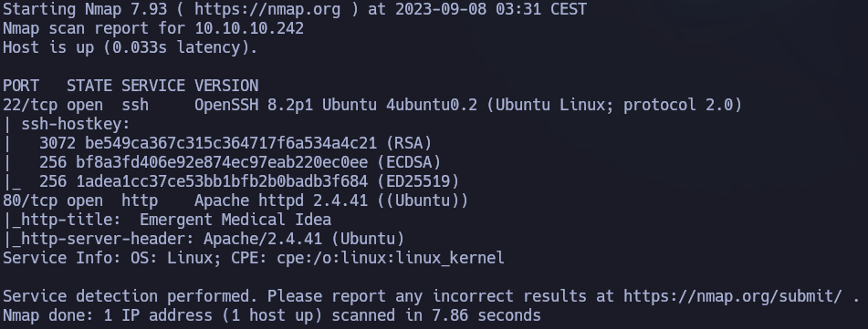
Task: Click the Nmap done summary line
Action: click(272, 315)
